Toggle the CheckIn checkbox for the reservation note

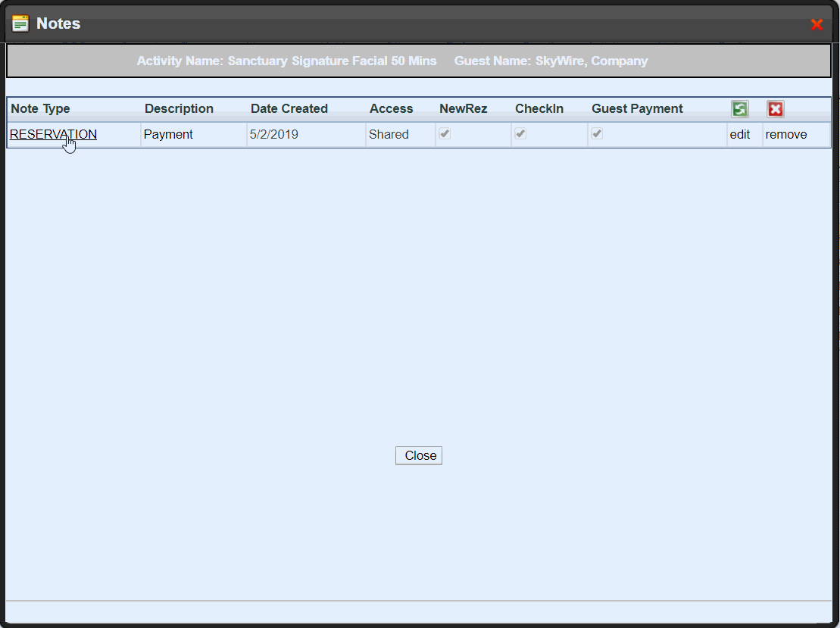[x=521, y=134]
